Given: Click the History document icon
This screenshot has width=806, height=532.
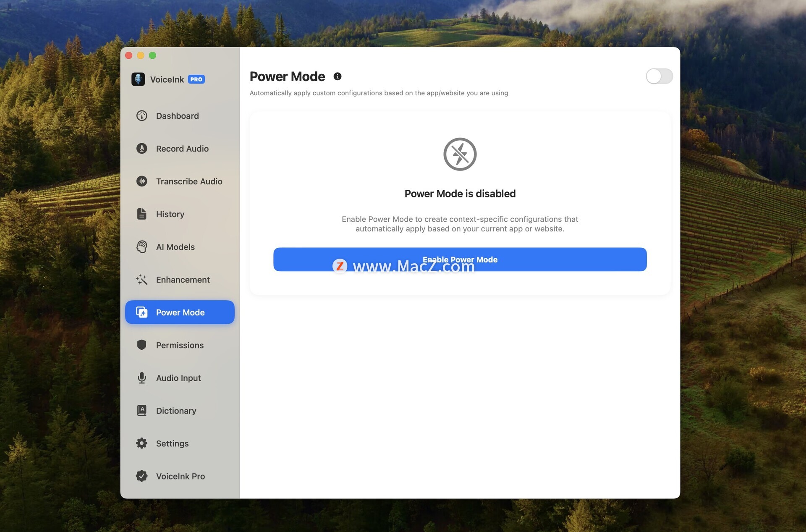Looking at the screenshot, I should [142, 214].
